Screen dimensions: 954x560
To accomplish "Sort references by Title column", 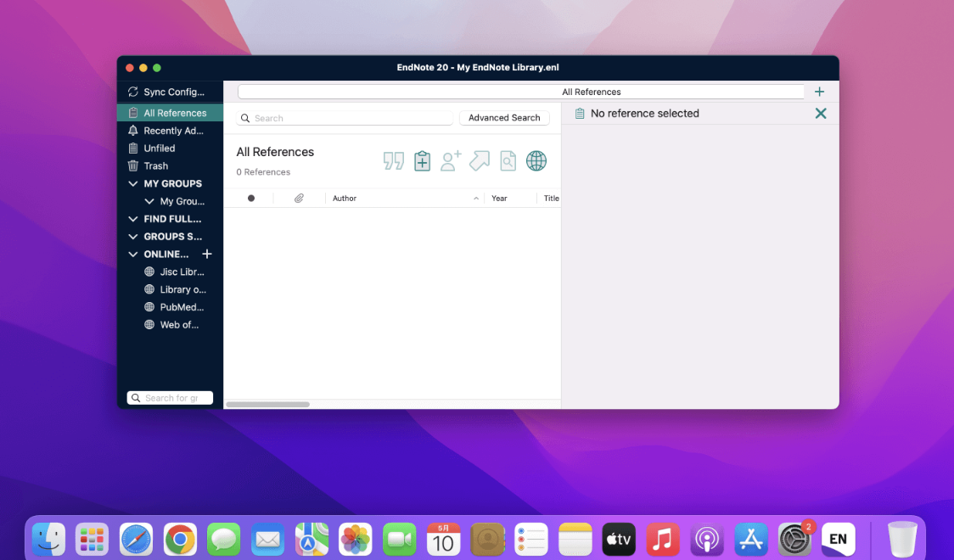I will (551, 199).
